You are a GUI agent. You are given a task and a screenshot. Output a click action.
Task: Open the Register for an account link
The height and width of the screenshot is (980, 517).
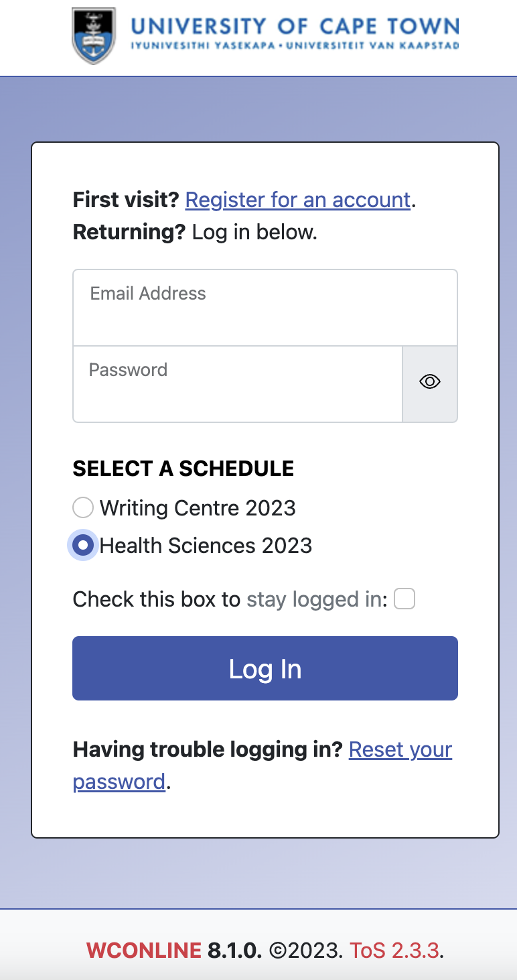[298, 200]
